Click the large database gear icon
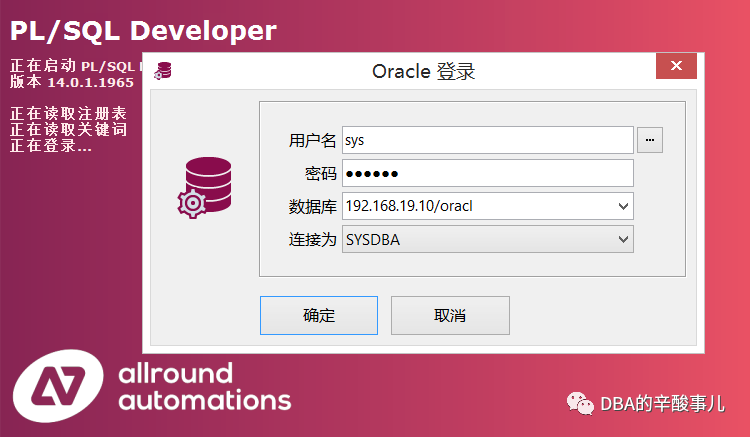This screenshot has height=437, width=750. tap(204, 187)
